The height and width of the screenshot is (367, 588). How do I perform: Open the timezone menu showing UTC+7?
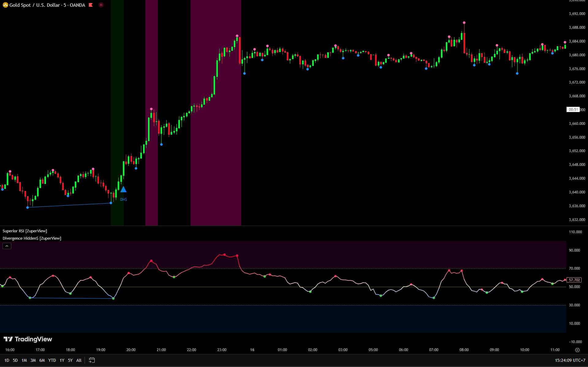click(570, 360)
